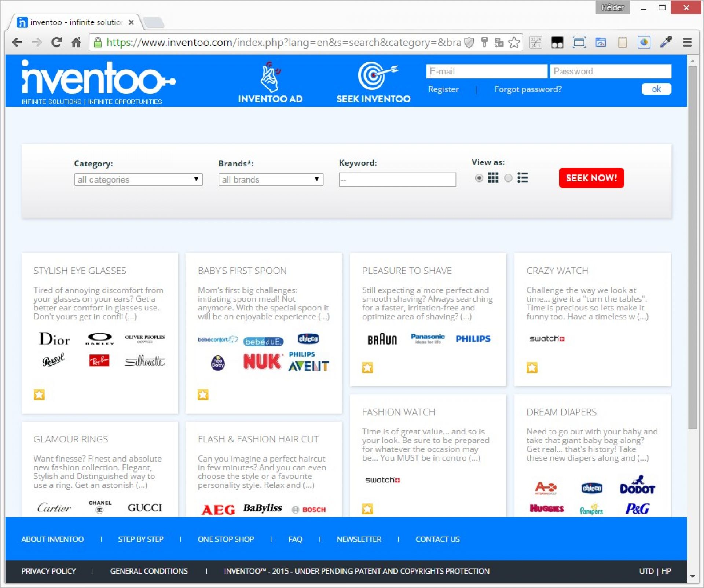Open the FAQ footer menu item
Screen dimensions: 704x588
[x=295, y=539]
